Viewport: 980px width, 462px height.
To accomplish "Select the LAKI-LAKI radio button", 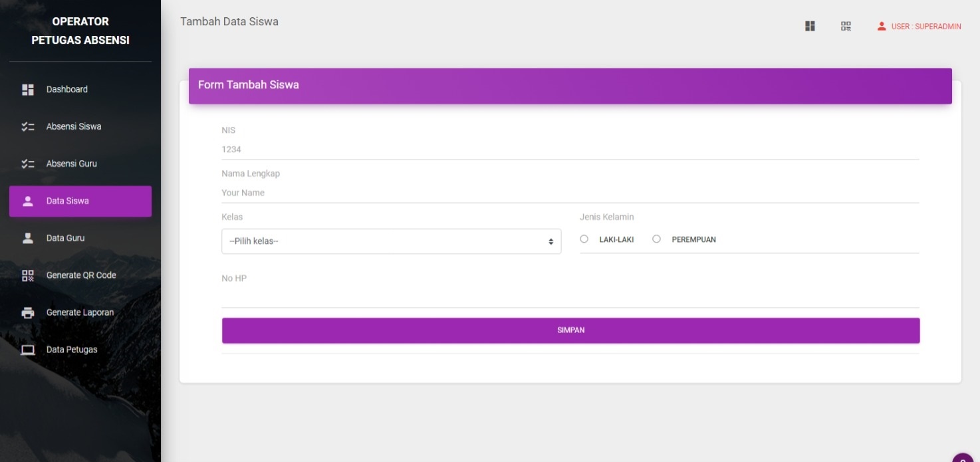I will click(x=584, y=239).
